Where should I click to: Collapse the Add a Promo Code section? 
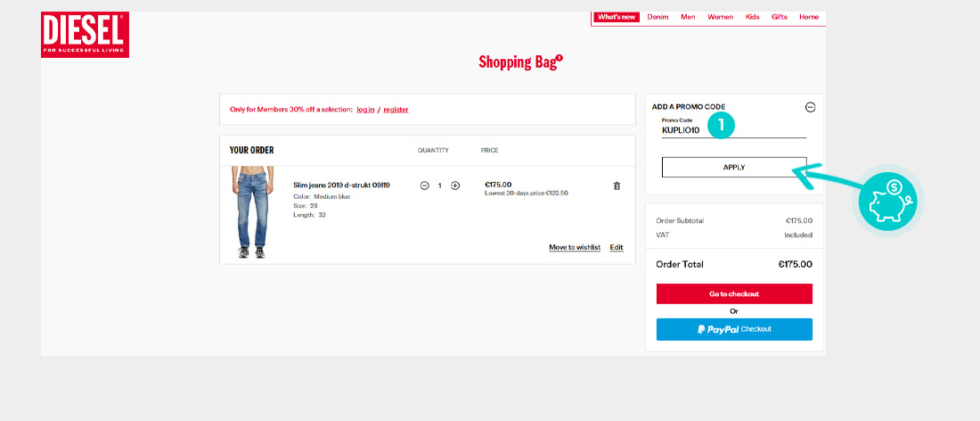810,107
